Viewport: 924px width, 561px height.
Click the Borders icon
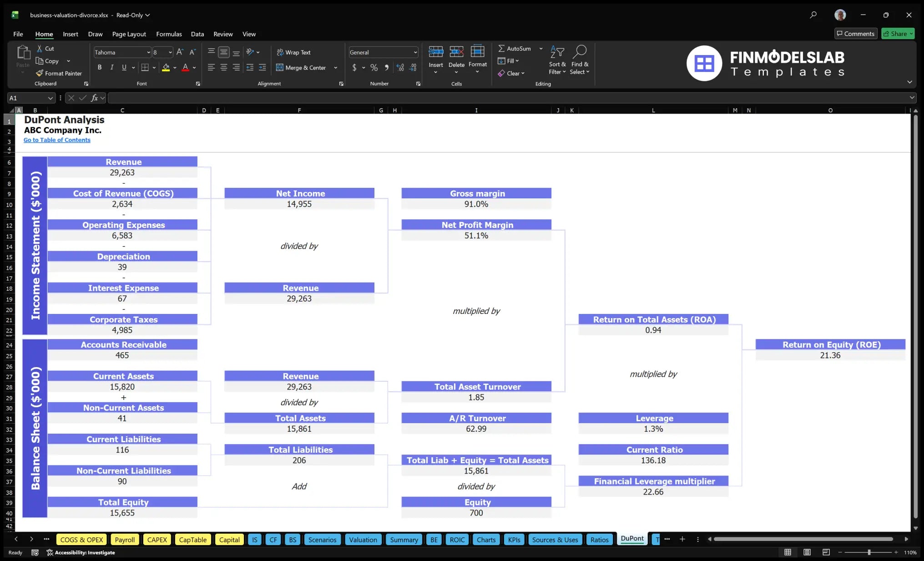tap(145, 67)
